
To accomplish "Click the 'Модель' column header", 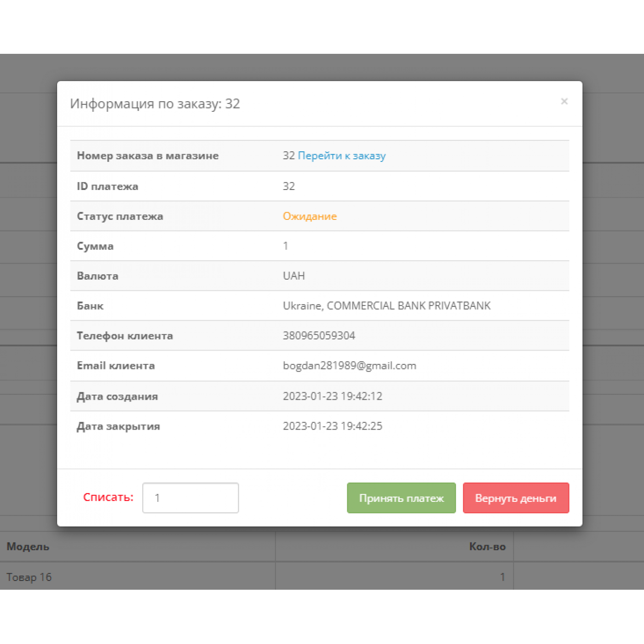I will point(28,546).
